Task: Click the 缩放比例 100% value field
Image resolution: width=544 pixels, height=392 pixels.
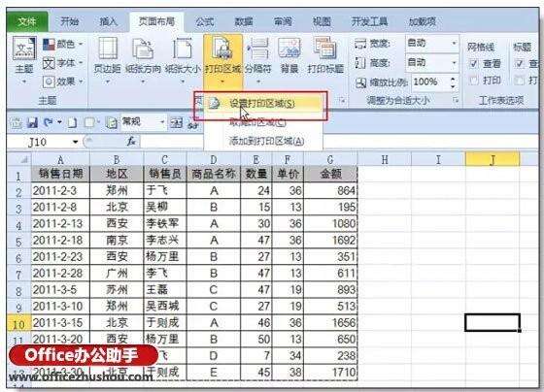Action: point(430,82)
